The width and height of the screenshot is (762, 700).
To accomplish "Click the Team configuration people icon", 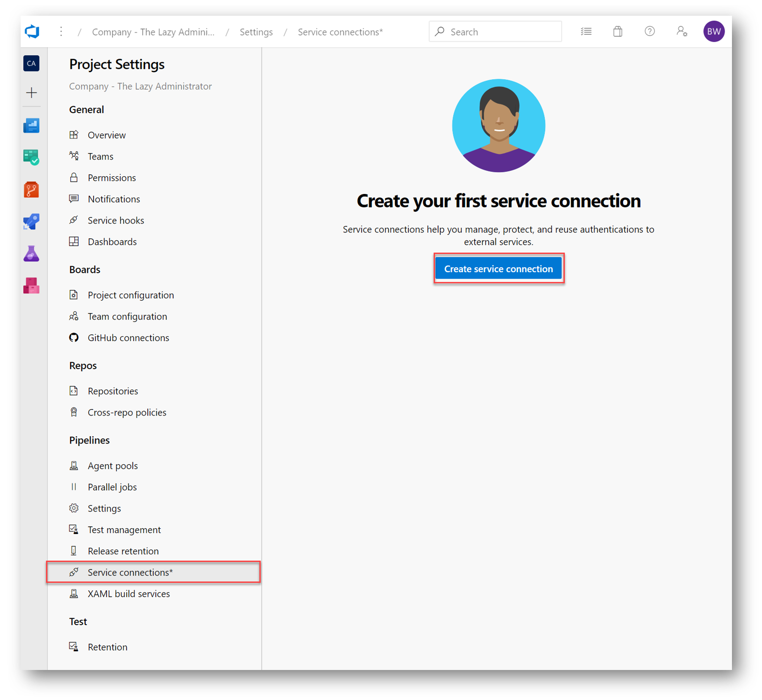I will 74,316.
